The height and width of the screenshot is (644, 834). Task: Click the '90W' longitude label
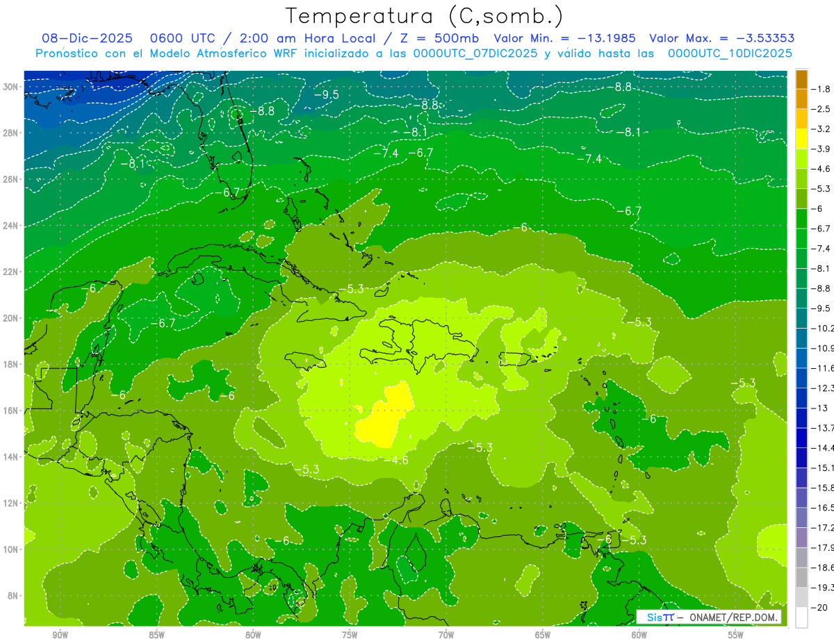(60, 635)
